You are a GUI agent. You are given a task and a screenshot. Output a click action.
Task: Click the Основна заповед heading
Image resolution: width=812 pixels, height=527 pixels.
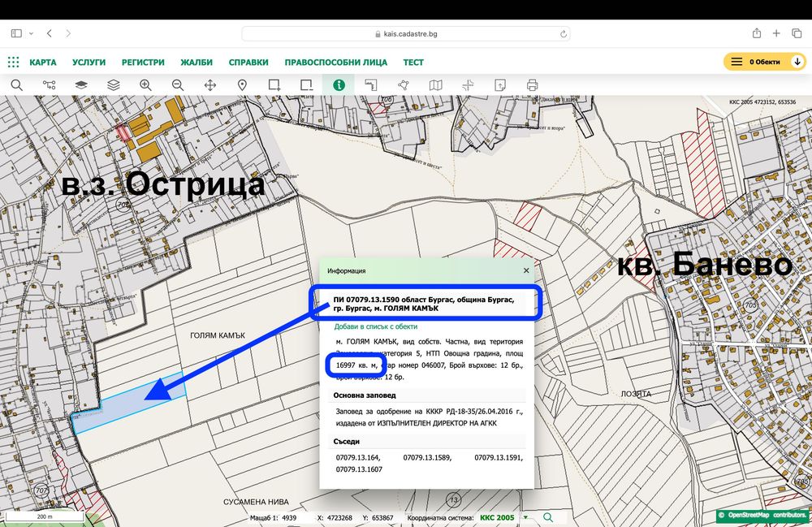365,395
